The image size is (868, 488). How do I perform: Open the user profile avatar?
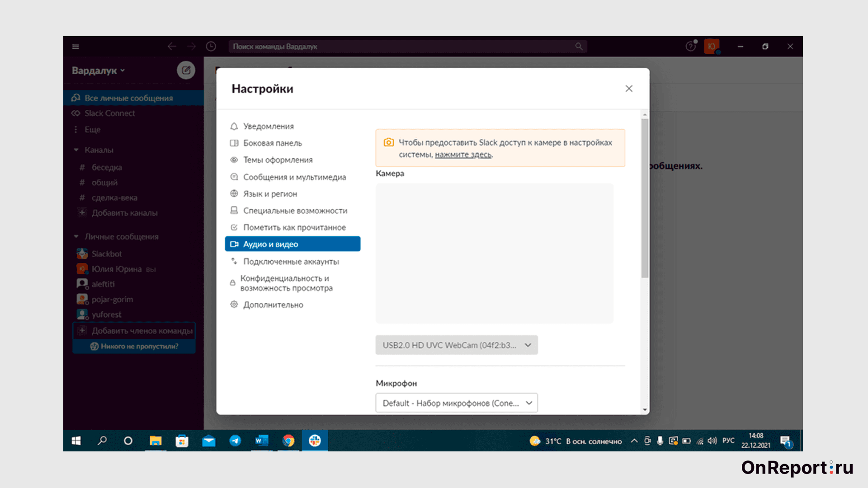tap(712, 46)
